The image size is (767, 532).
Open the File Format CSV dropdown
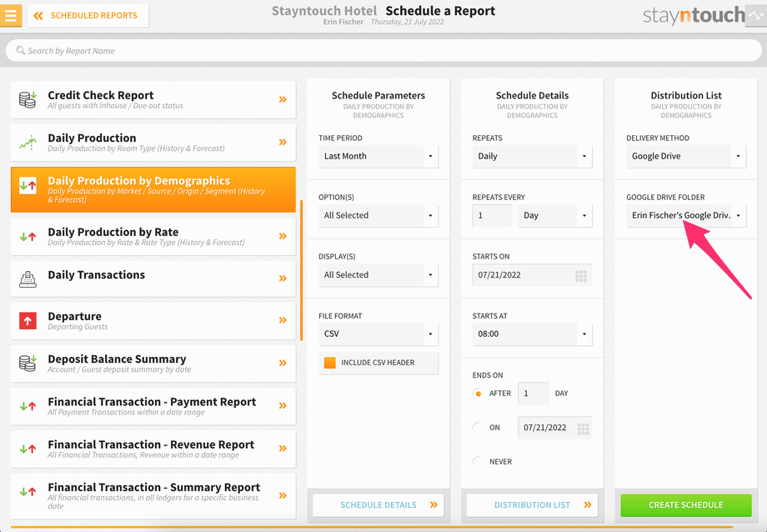coord(378,334)
